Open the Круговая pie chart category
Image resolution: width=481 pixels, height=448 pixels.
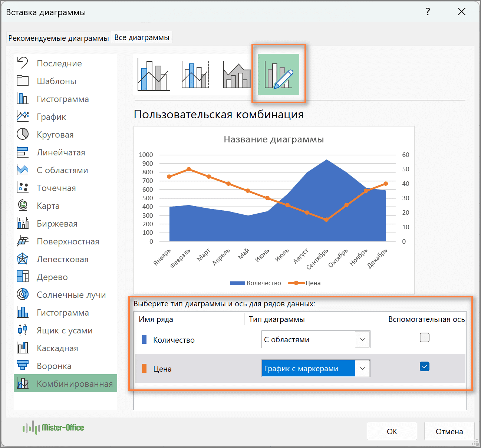pyautogui.click(x=55, y=135)
